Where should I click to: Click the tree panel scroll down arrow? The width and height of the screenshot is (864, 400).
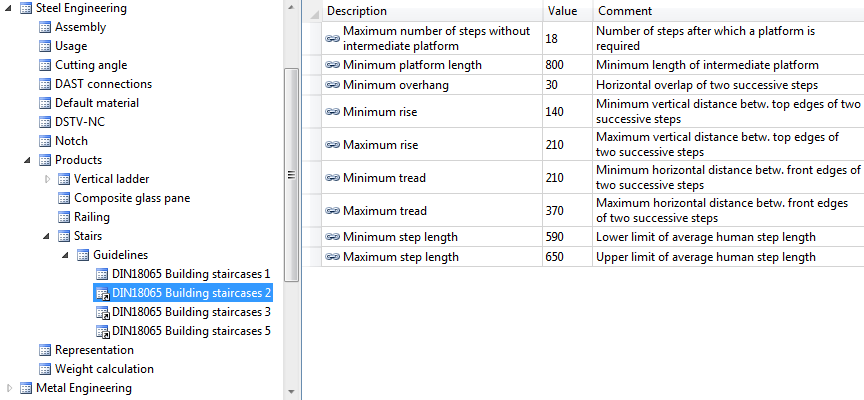tap(292, 392)
